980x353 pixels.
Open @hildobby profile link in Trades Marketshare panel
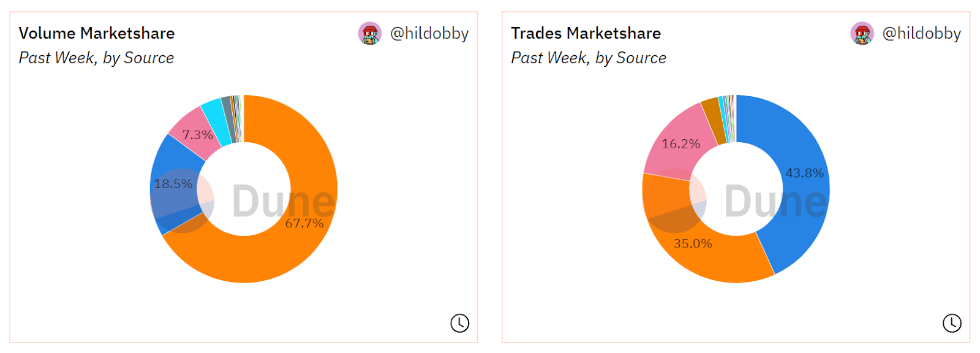[x=922, y=34]
